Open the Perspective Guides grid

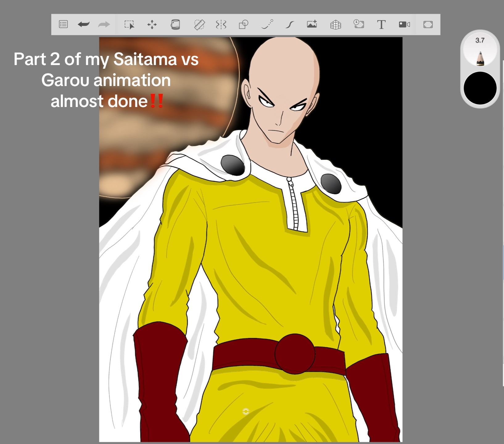336,24
